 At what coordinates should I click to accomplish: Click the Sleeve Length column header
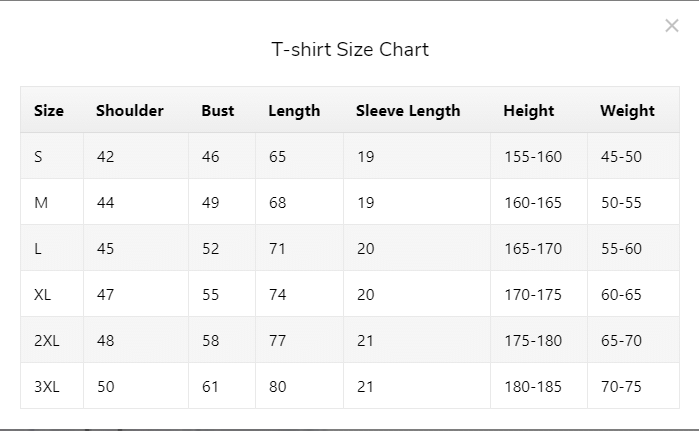(x=408, y=111)
